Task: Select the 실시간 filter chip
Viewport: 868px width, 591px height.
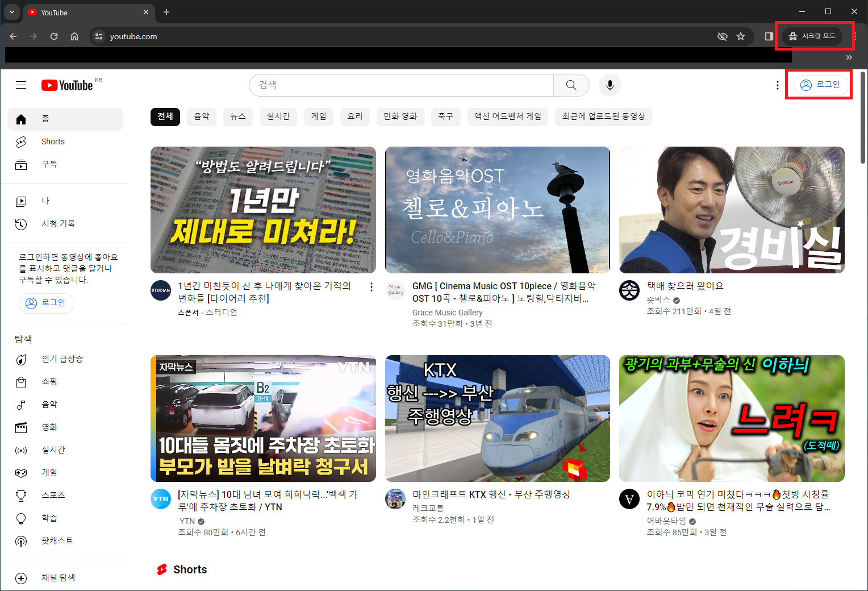Action: (278, 116)
